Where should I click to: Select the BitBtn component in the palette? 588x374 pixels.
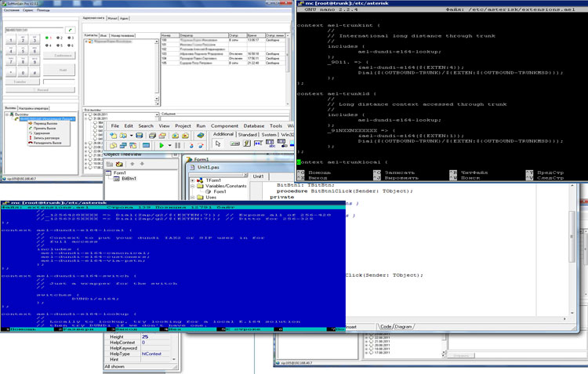pyautogui.click(x=234, y=143)
